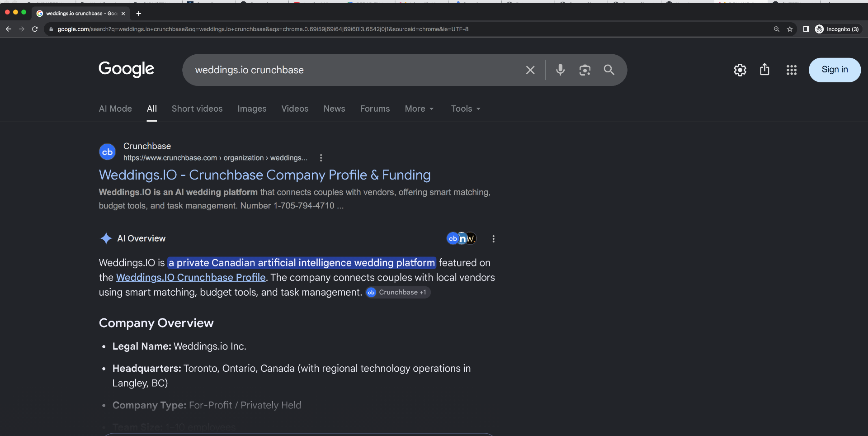The height and width of the screenshot is (436, 868).
Task: Open the three-dot menu beside Crunchbase result URL
Action: pyautogui.click(x=321, y=158)
